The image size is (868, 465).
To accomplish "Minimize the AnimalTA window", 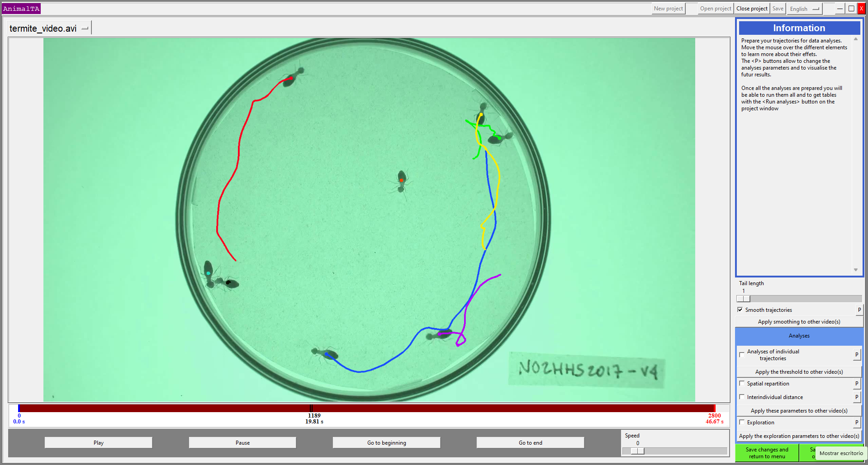I will coord(840,9).
